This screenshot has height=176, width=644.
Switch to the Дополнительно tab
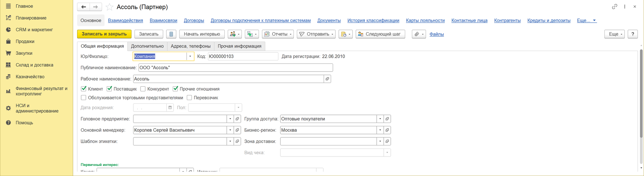coord(147,46)
